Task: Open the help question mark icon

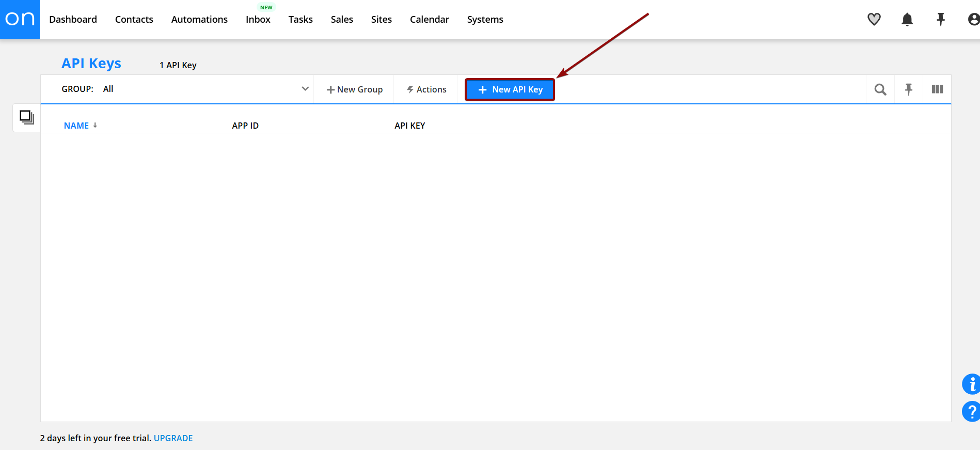Action: click(971, 412)
